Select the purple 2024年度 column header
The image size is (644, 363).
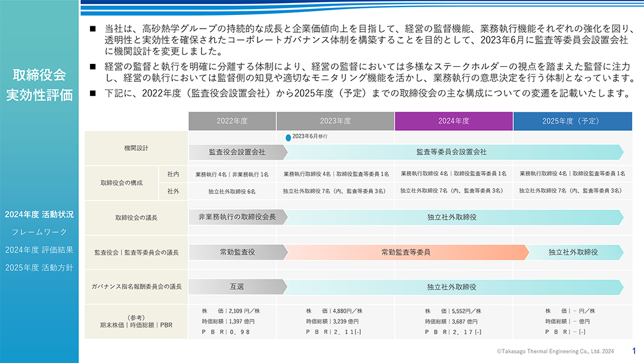[454, 121]
